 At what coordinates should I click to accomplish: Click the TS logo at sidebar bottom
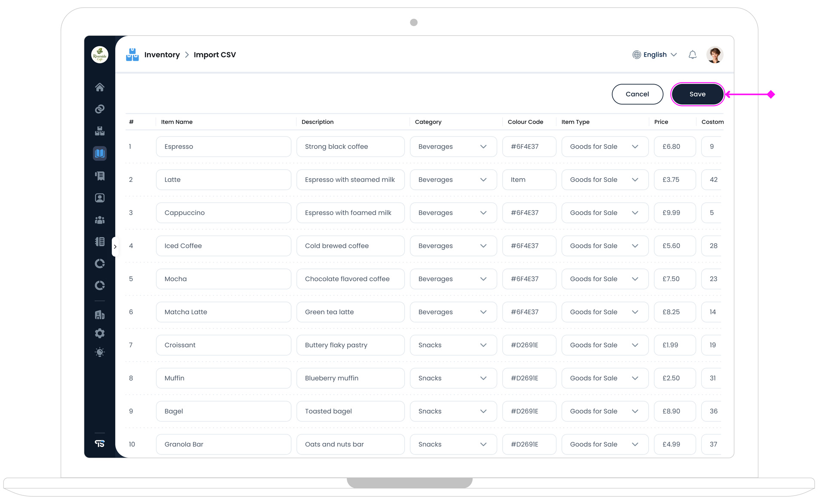[x=100, y=443]
